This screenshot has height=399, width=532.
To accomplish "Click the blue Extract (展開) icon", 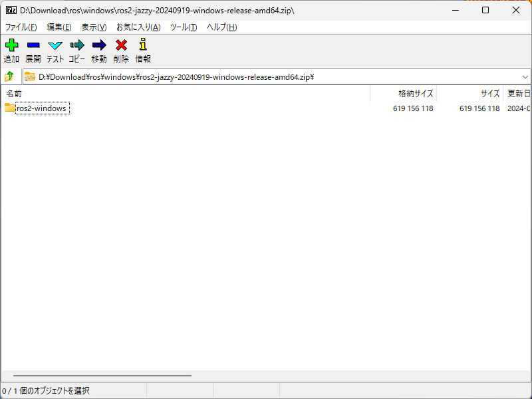I will click(33, 45).
